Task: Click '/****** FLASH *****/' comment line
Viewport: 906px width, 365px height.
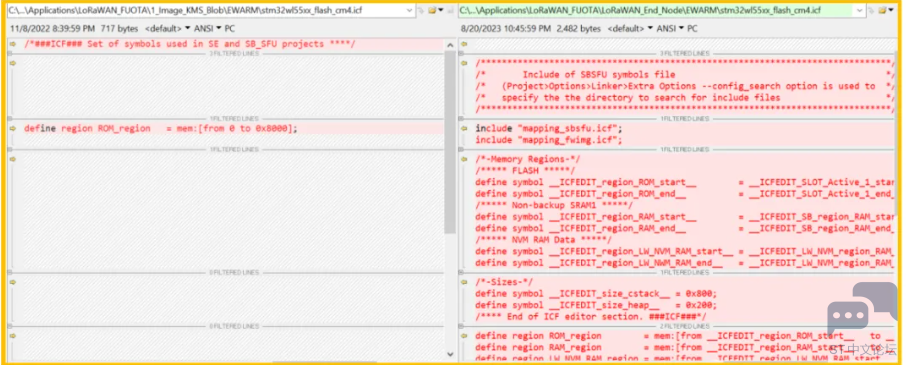Action: (525, 170)
